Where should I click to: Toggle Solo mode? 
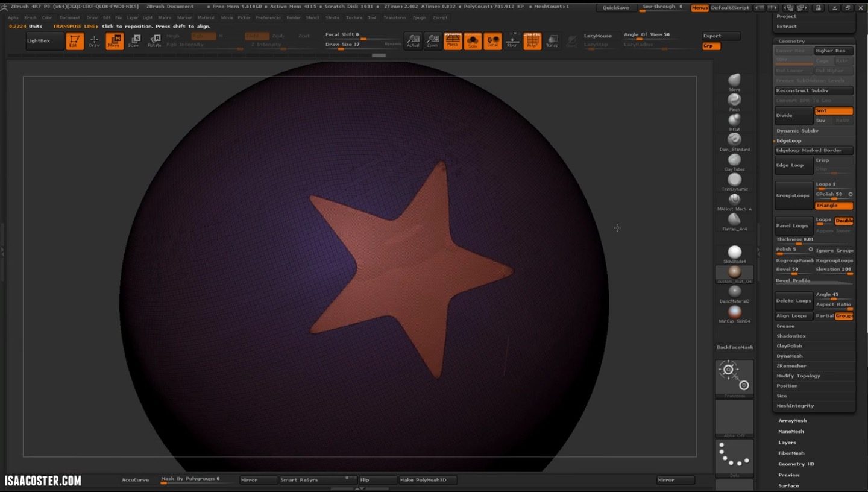(x=473, y=41)
